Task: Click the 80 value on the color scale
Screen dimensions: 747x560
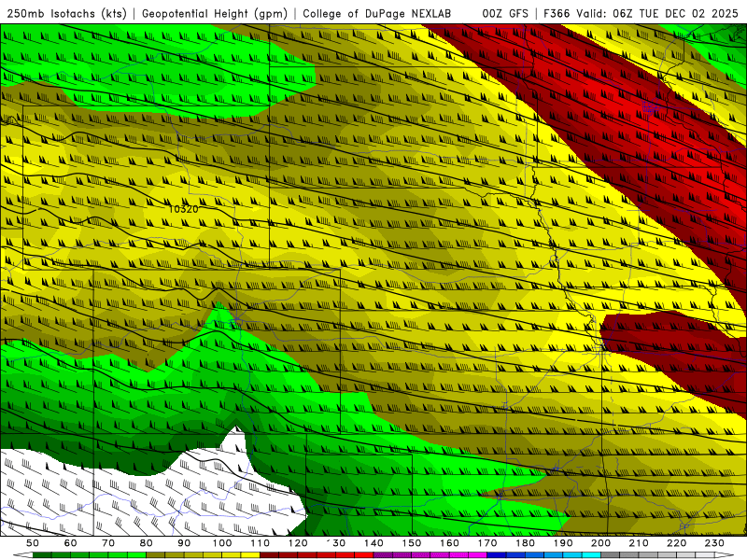Action: pos(146,543)
